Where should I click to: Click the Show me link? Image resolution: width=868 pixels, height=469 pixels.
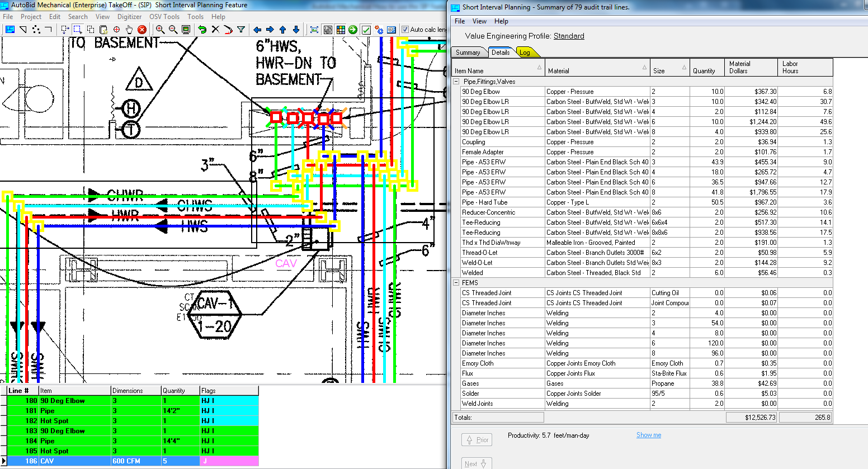pyautogui.click(x=648, y=435)
